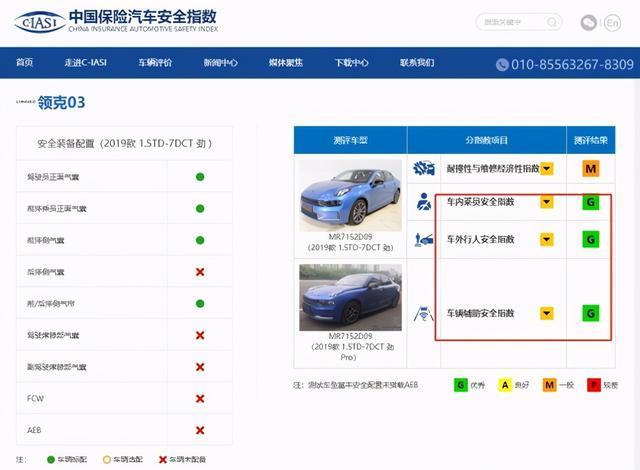Click the 车外行人安全指数 label
Screen dimensions: 640x470
480,239
